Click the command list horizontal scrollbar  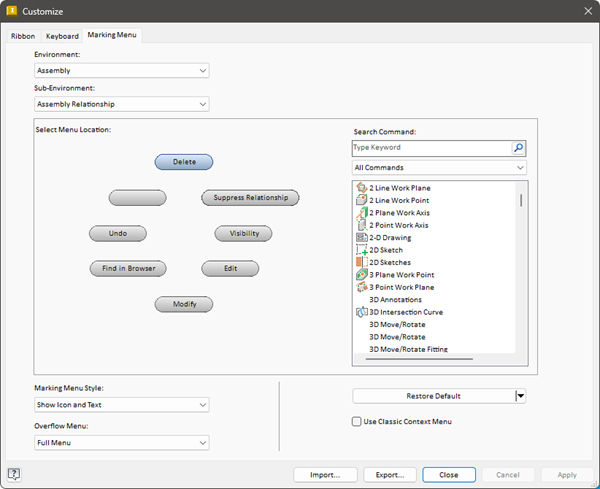419,359
